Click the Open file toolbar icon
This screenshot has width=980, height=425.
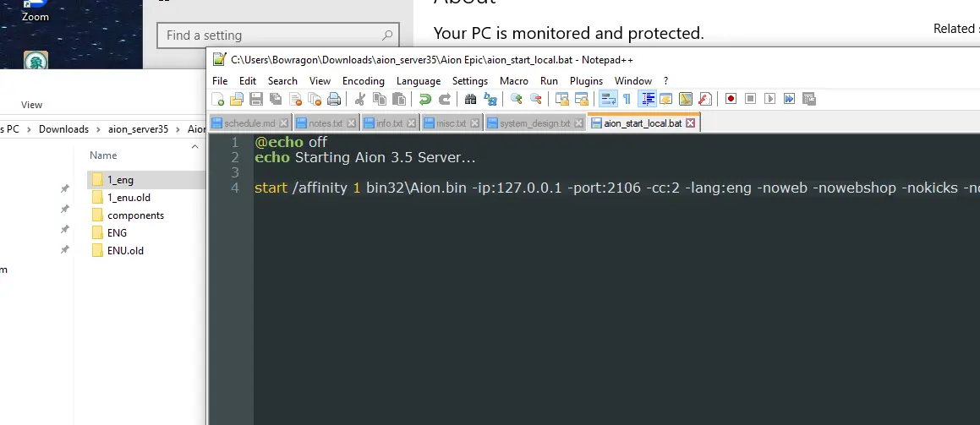236,99
